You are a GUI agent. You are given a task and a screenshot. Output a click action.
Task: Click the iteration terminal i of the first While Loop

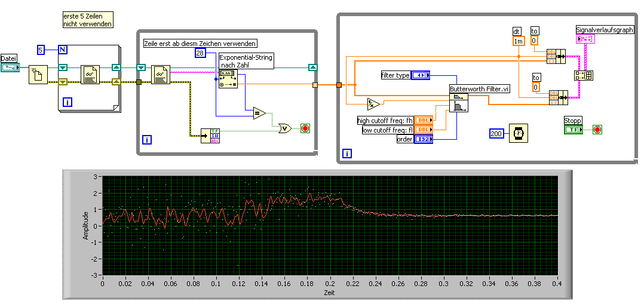(147, 140)
